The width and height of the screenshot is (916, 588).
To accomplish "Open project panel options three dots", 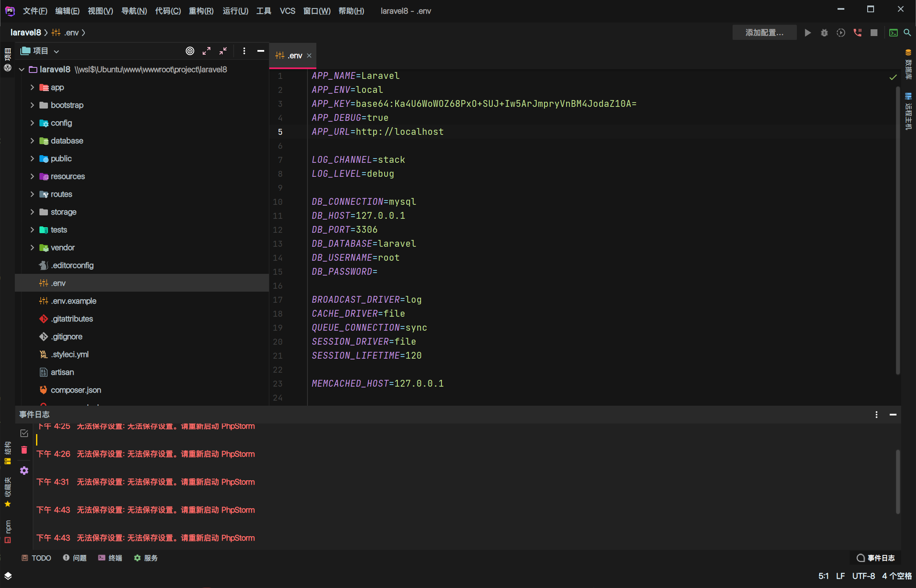I will [x=244, y=51].
